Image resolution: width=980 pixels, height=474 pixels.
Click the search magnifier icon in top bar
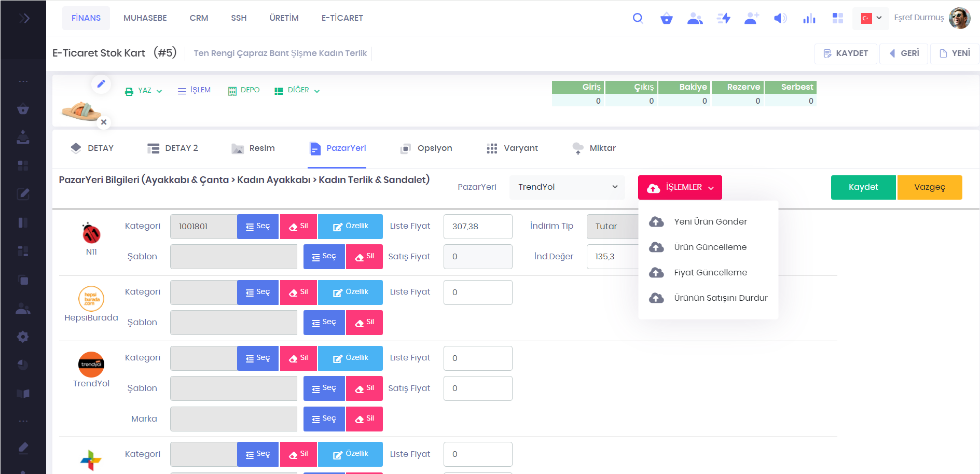pos(638,18)
